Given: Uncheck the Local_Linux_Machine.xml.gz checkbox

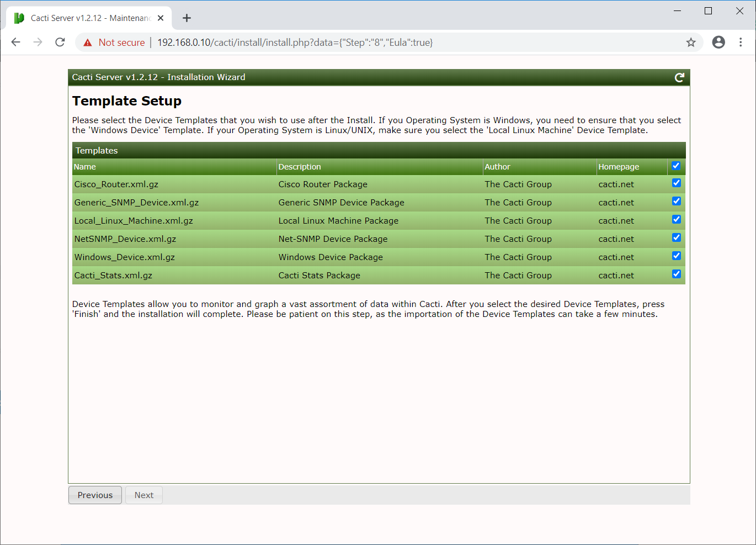Looking at the screenshot, I should tap(676, 220).
